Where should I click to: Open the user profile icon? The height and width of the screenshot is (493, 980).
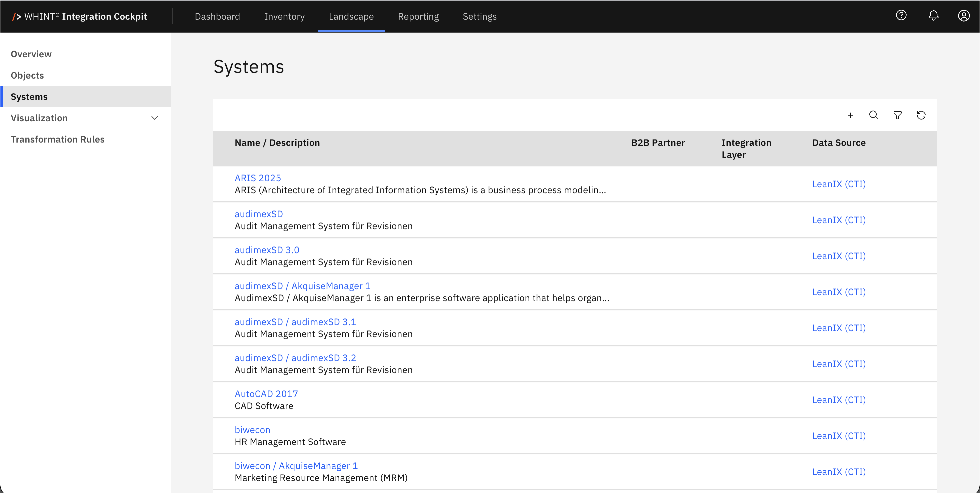tap(963, 16)
